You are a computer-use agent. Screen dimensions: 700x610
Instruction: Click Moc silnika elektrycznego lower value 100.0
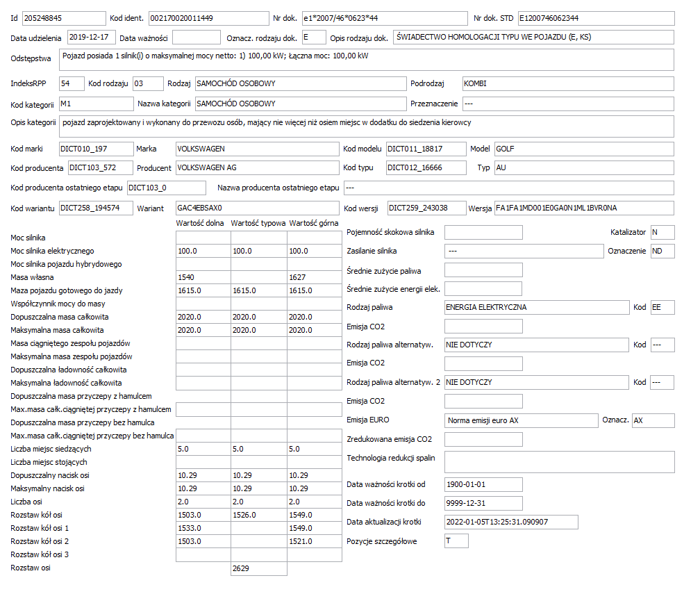click(x=203, y=251)
